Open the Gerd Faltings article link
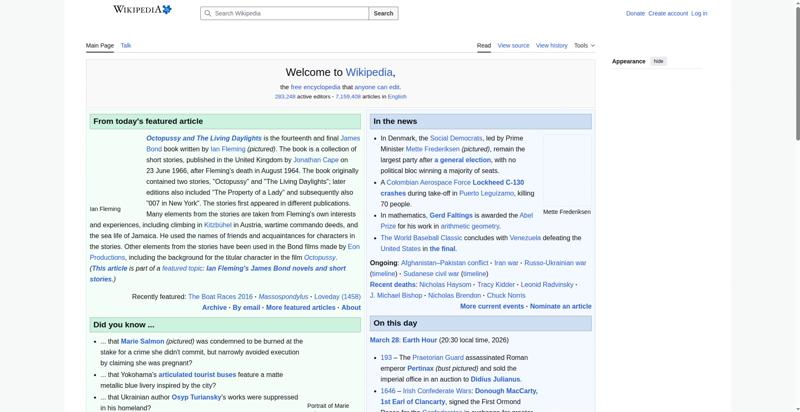The width and height of the screenshot is (800, 412). point(450,215)
